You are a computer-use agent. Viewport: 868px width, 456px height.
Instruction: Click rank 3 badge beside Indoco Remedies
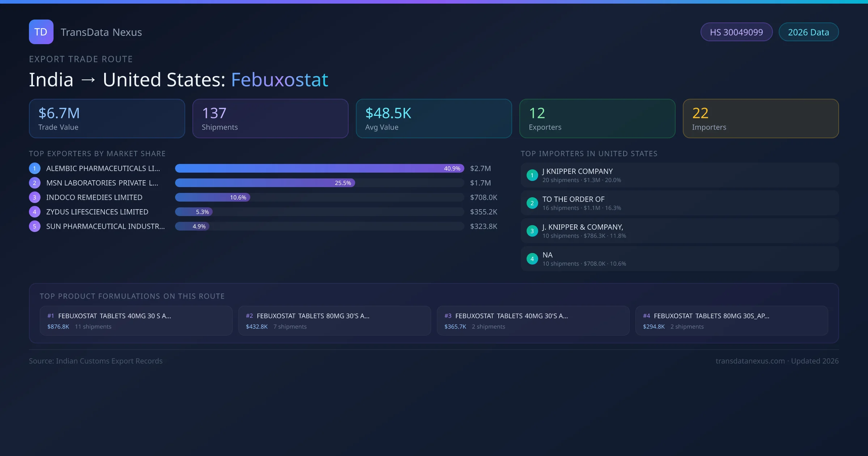35,197
